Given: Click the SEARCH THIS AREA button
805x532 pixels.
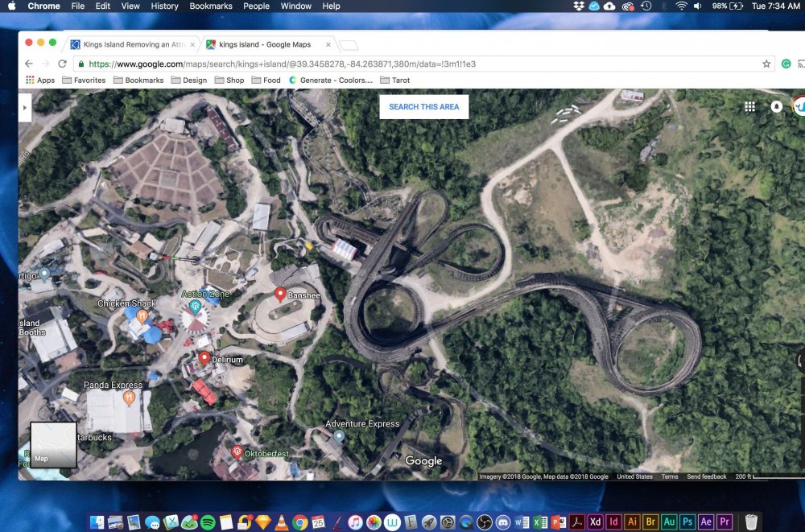Looking at the screenshot, I should tap(424, 107).
